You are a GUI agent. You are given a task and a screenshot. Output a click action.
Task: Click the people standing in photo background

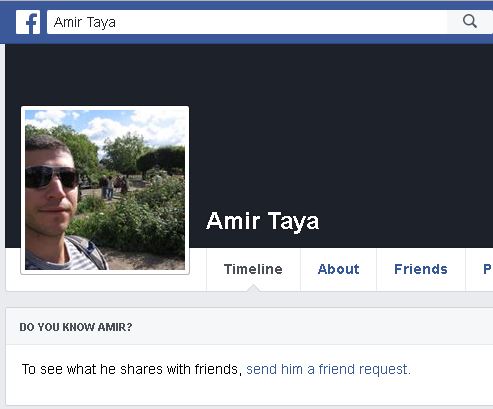(x=114, y=187)
